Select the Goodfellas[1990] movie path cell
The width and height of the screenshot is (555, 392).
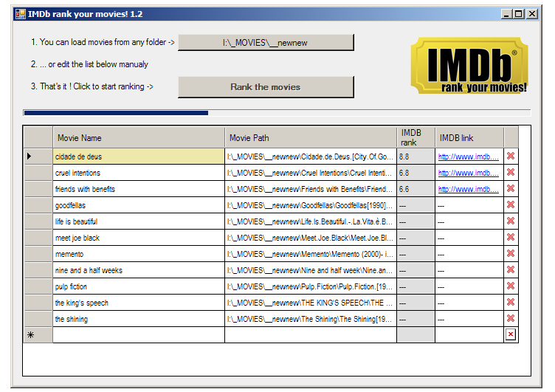[311, 205]
